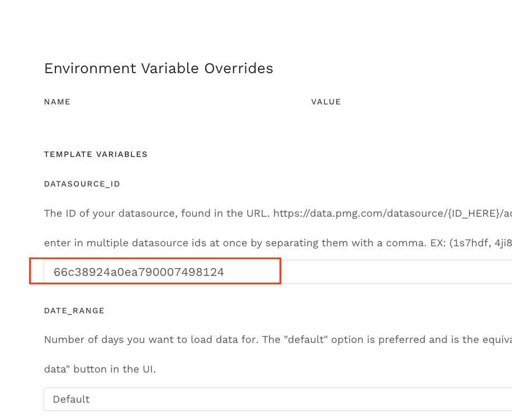Click the DATE_RANGE variable label
This screenshot has height=420, width=512.
pos(74,311)
